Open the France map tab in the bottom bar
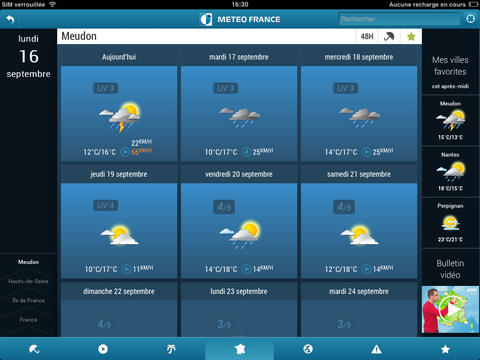Screen dimensions: 480x360 pyautogui.click(x=240, y=349)
